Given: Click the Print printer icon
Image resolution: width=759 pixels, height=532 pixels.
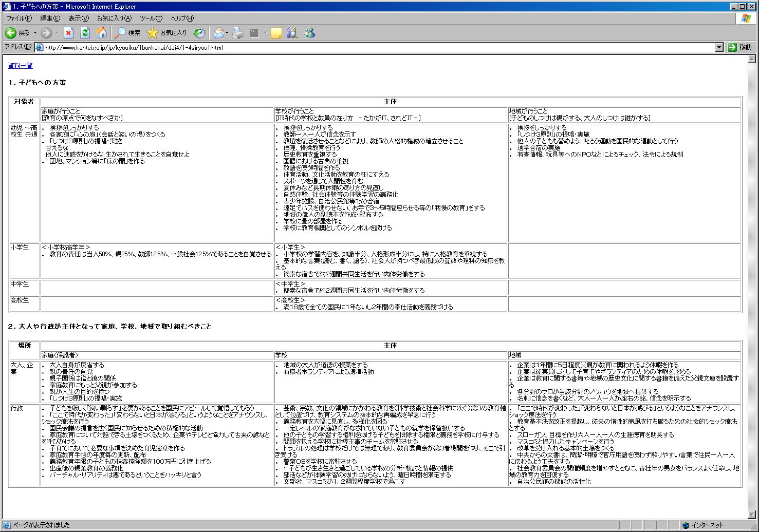Looking at the screenshot, I should click(237, 33).
